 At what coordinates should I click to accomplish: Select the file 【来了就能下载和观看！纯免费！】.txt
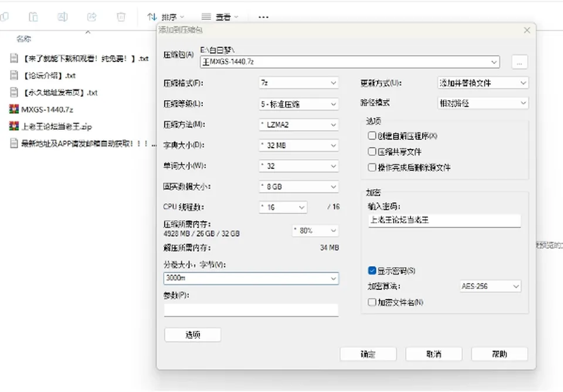point(79,58)
